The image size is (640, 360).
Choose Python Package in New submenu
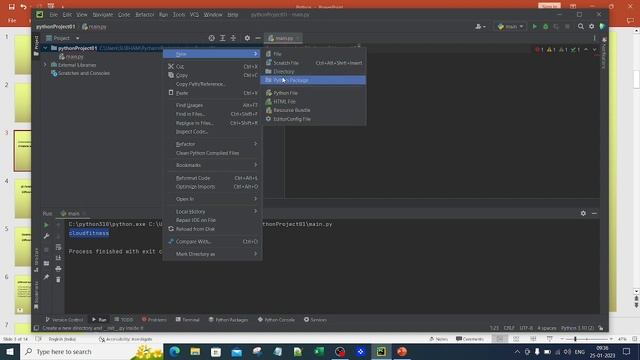point(313,80)
